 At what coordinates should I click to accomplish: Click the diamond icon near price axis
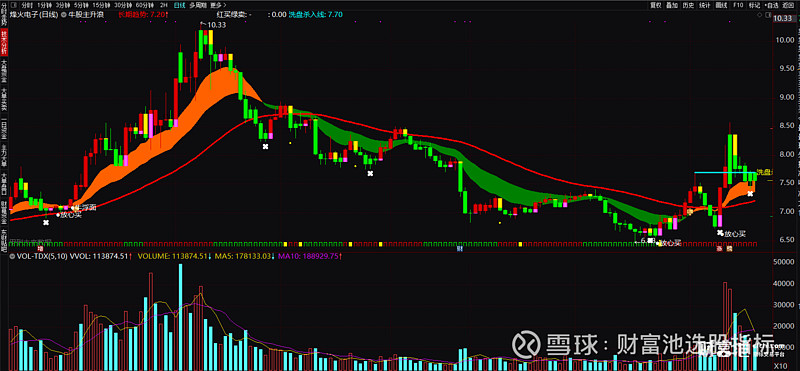759,15
